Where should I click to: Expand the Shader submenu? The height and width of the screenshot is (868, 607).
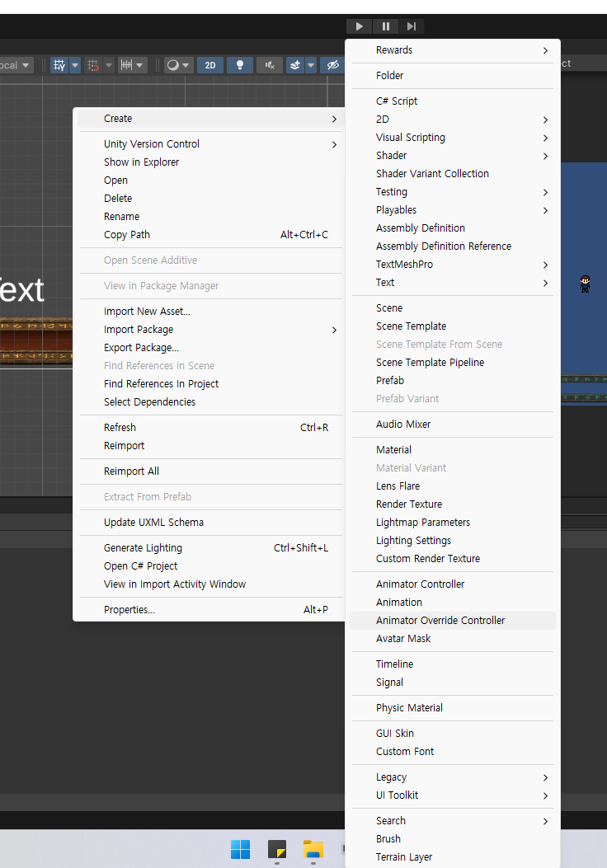point(453,156)
